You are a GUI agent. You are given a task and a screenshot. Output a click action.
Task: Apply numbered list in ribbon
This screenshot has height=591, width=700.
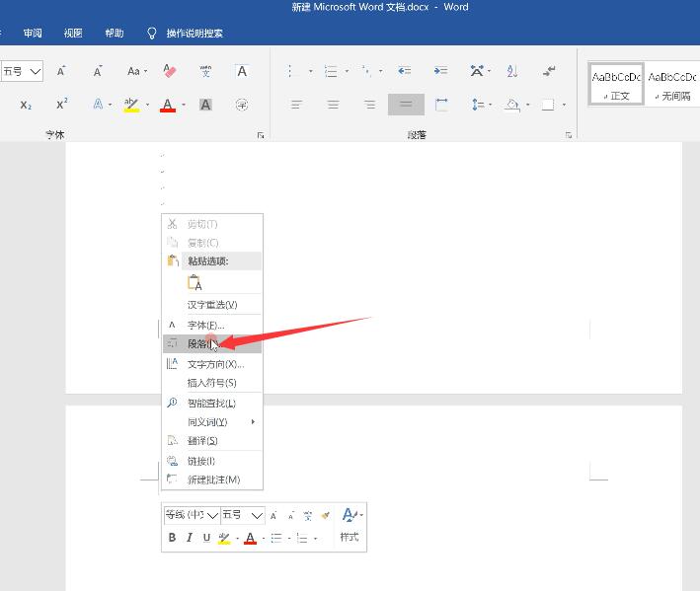331,71
